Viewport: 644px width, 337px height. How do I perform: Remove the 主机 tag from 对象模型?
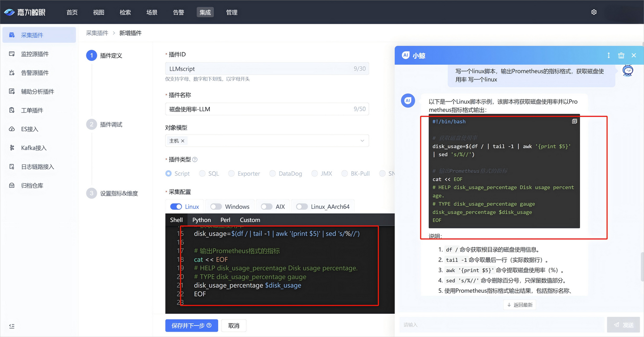point(182,141)
